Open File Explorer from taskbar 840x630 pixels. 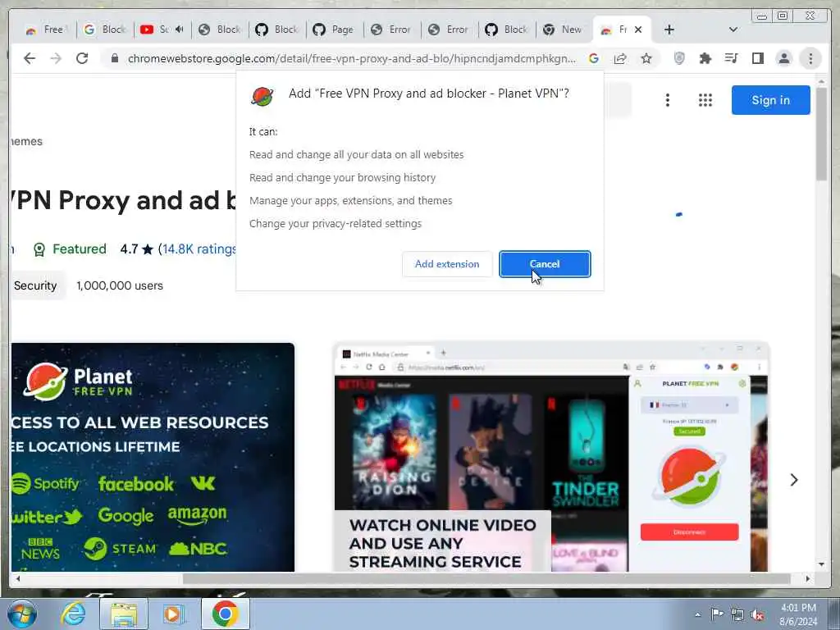tap(124, 614)
